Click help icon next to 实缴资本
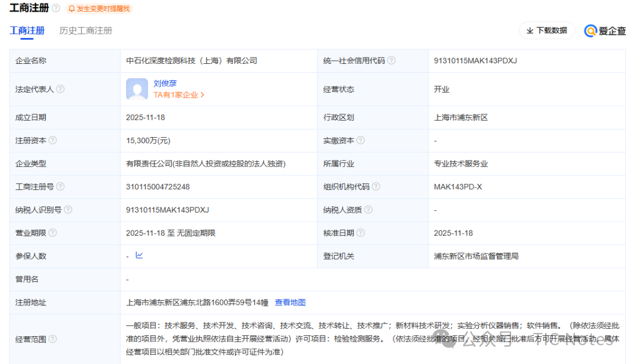This screenshot has height=364, width=633. (x=360, y=141)
